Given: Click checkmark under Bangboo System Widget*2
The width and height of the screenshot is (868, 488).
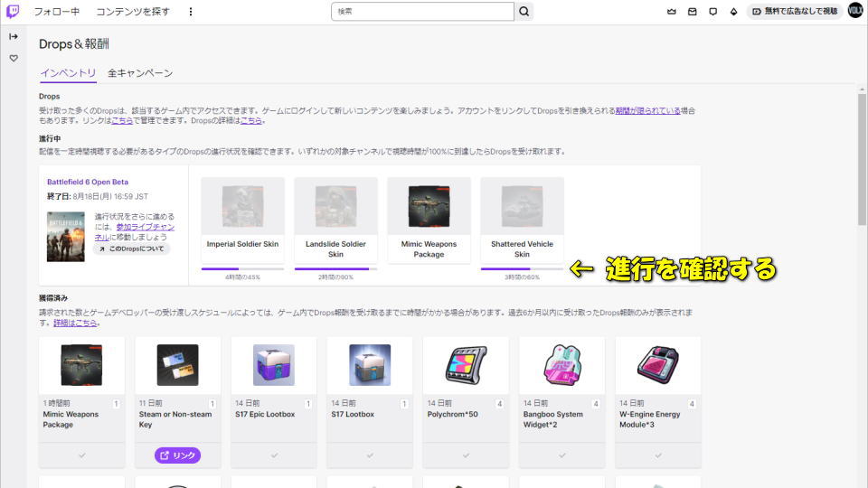Looking at the screenshot, I should click(561, 455).
